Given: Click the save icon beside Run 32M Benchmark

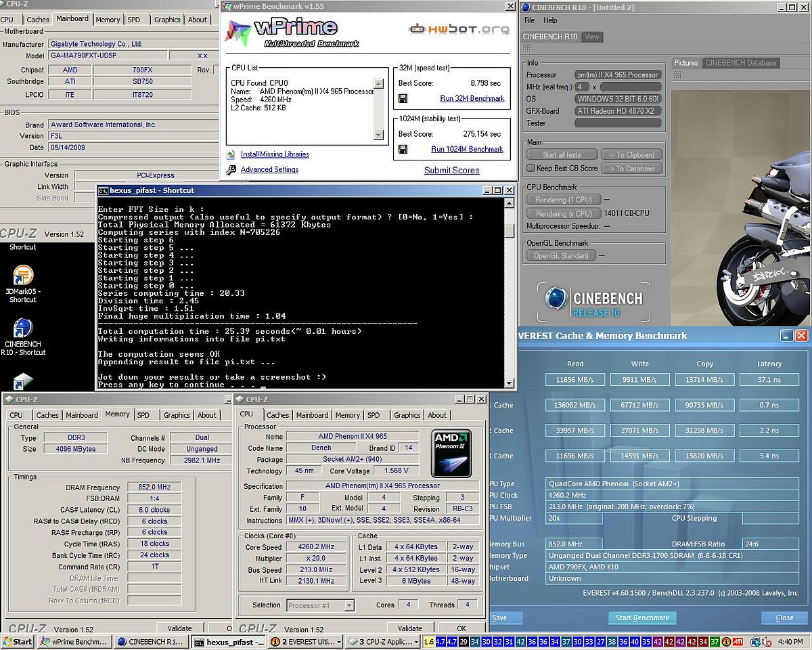Looking at the screenshot, I should [403, 99].
